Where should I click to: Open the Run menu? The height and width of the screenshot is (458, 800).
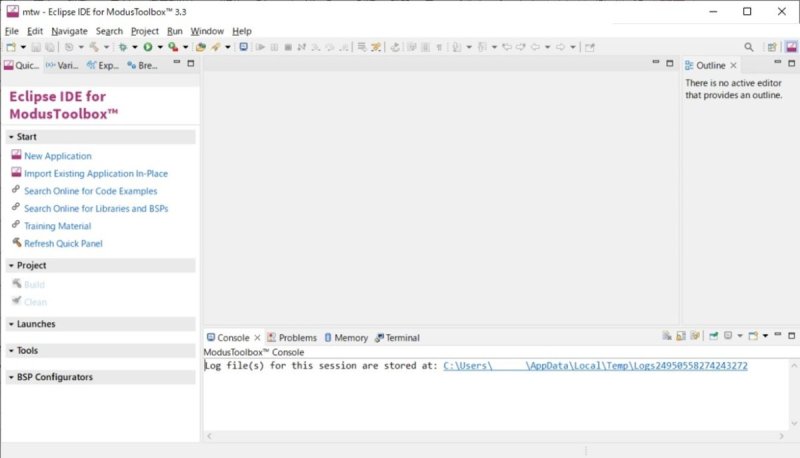pyautogui.click(x=174, y=31)
